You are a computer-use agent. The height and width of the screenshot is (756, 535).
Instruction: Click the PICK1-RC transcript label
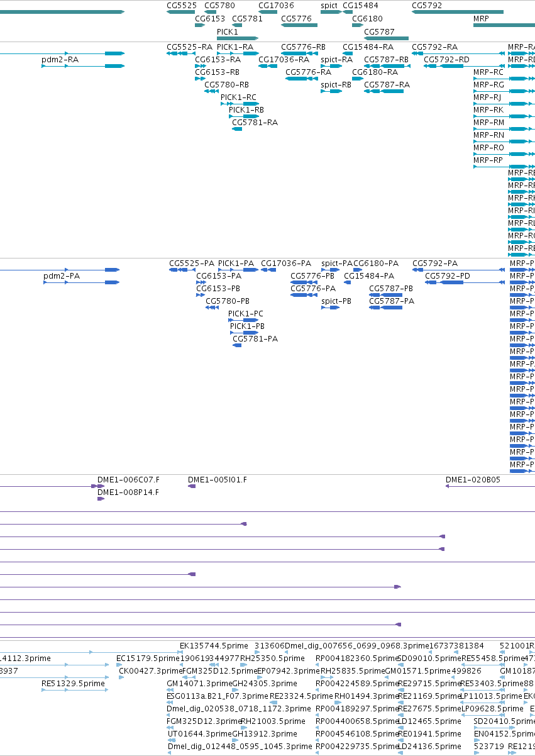238,97
